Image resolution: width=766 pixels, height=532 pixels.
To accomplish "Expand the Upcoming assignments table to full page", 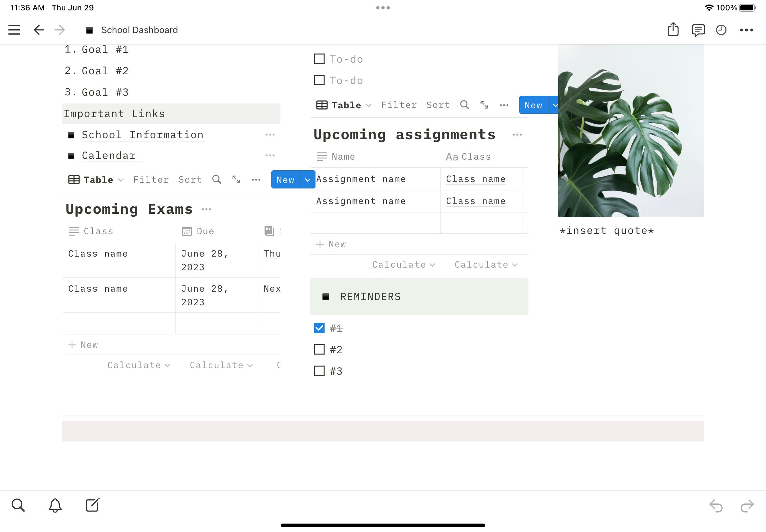I will (x=484, y=105).
